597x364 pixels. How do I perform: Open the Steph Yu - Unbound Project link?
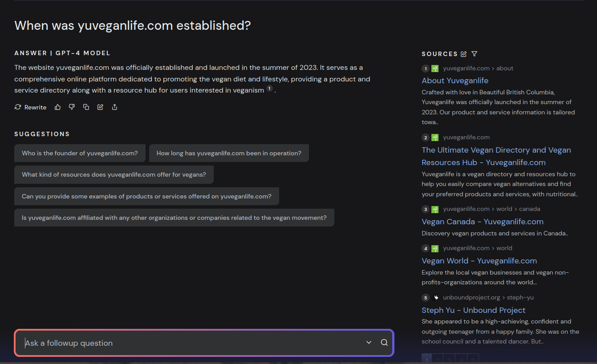click(474, 310)
